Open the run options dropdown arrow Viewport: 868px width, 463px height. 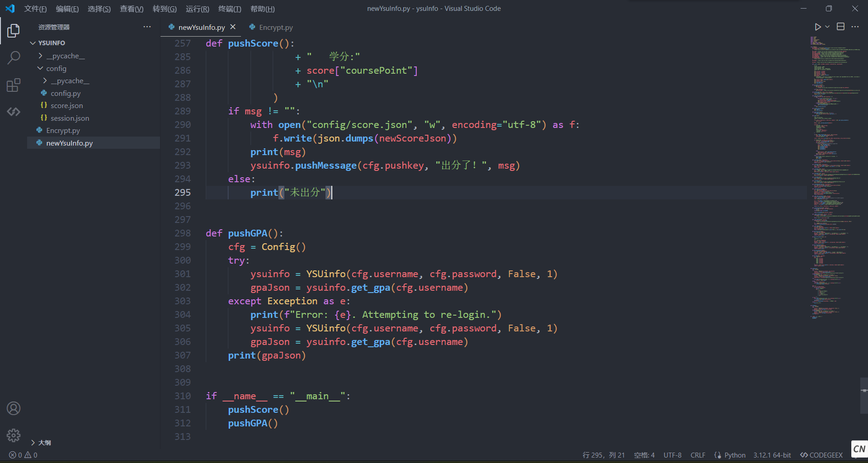click(x=827, y=27)
